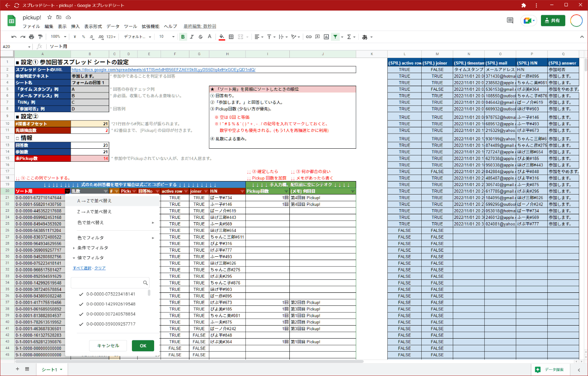Add a new sheet
588x376 pixels.
click(17, 369)
